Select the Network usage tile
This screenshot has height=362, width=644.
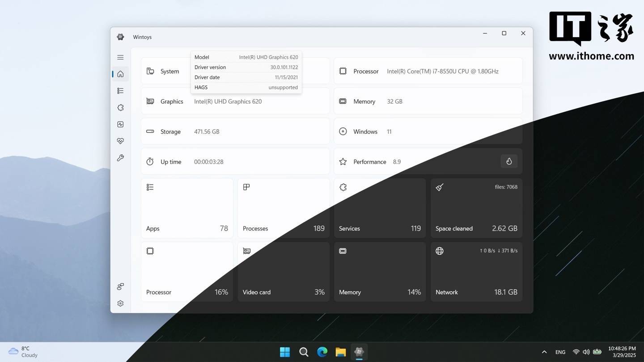(x=476, y=272)
